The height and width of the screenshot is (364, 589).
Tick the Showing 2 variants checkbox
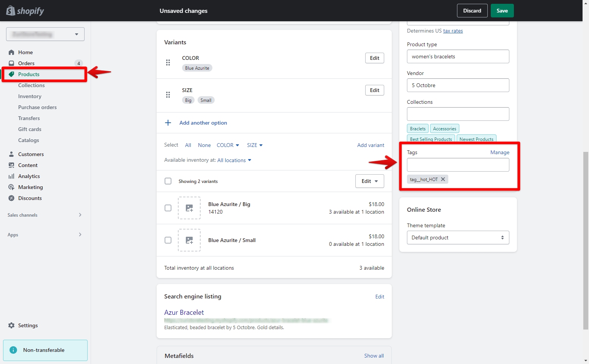(168, 181)
